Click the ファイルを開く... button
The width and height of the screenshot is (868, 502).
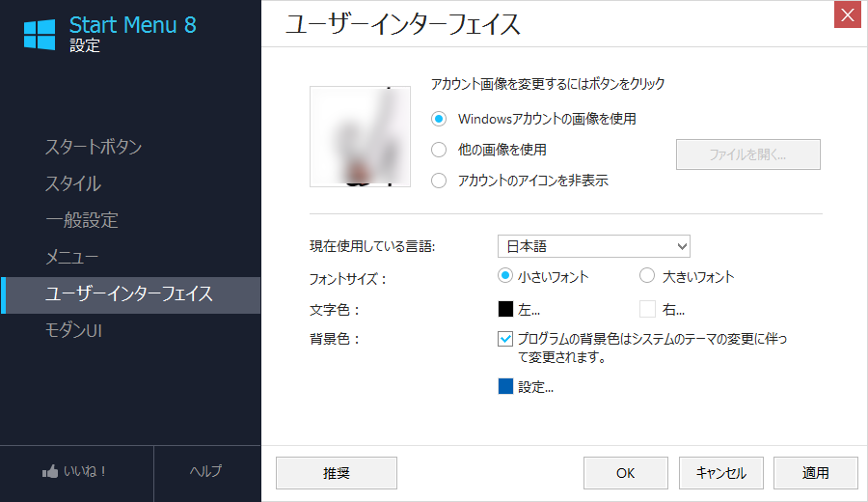tap(747, 154)
